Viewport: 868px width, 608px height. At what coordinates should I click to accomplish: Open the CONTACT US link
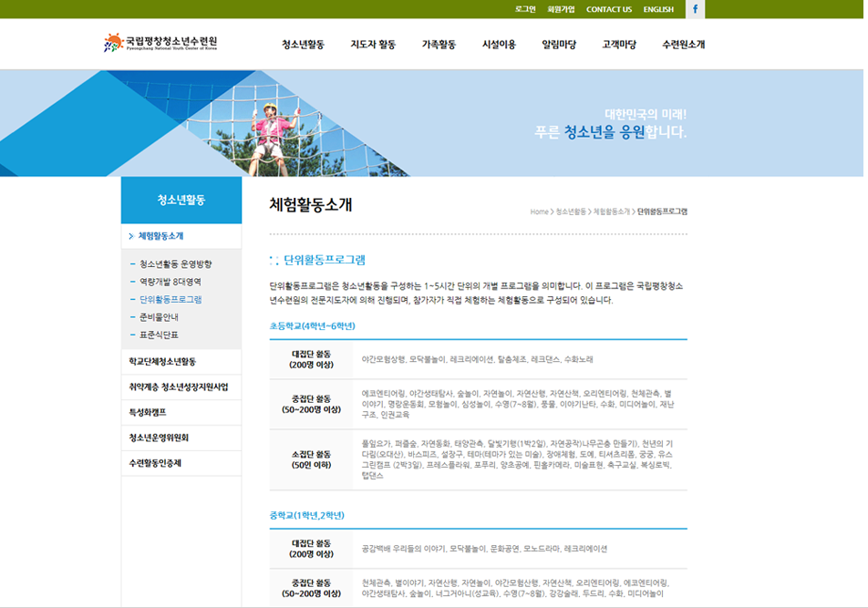pos(608,9)
